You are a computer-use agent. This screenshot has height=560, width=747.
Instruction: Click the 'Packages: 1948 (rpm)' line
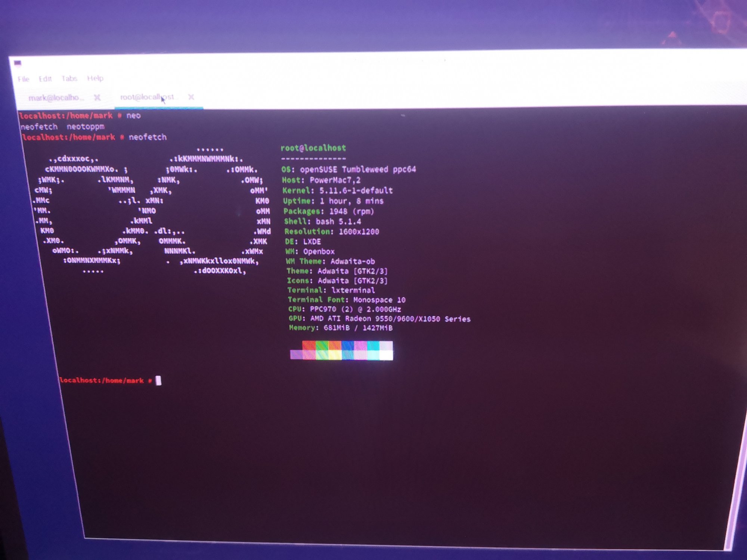click(x=329, y=211)
